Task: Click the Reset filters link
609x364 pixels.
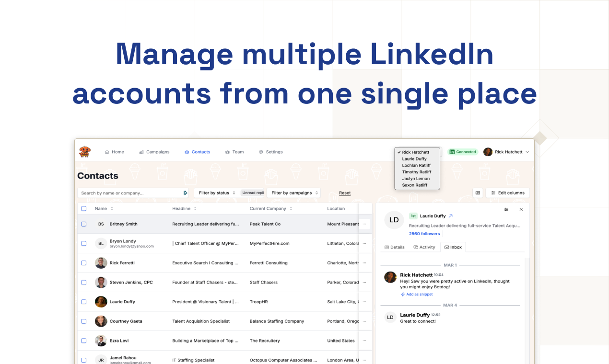Action: coord(345,193)
